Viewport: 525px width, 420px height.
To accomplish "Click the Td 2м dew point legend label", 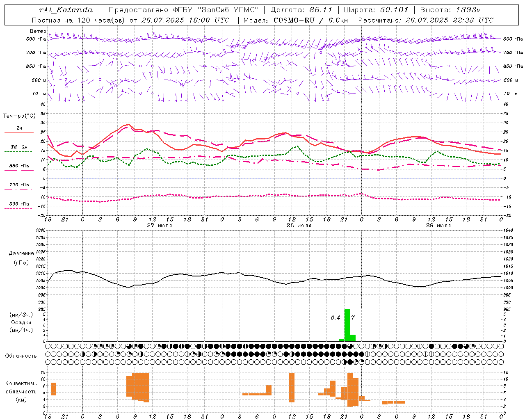I will [x=19, y=147].
